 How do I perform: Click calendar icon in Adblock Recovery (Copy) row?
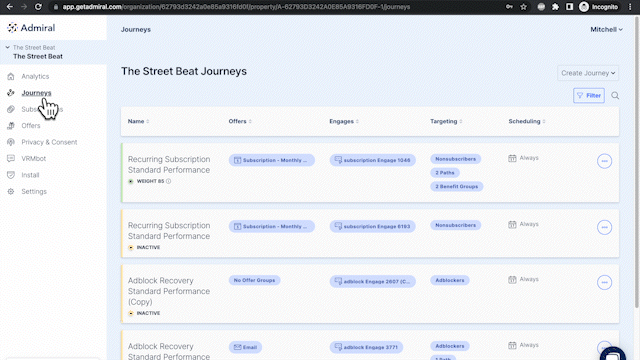coord(512,279)
